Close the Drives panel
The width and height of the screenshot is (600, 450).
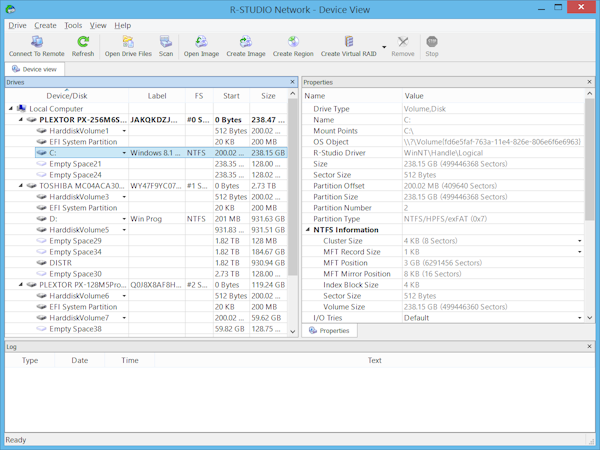292,82
